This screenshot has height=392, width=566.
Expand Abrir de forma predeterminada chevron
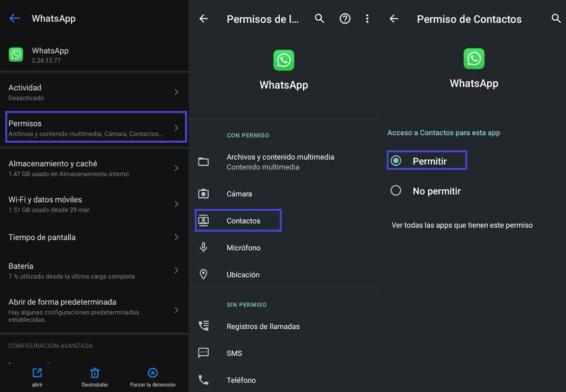coord(176,310)
